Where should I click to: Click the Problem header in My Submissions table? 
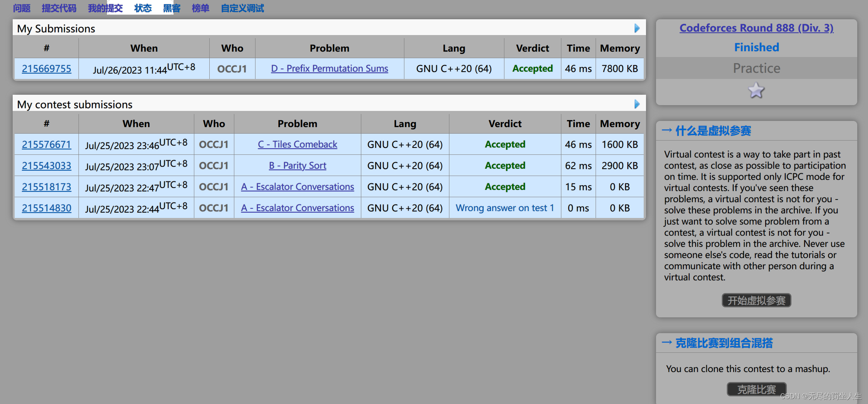click(x=329, y=48)
